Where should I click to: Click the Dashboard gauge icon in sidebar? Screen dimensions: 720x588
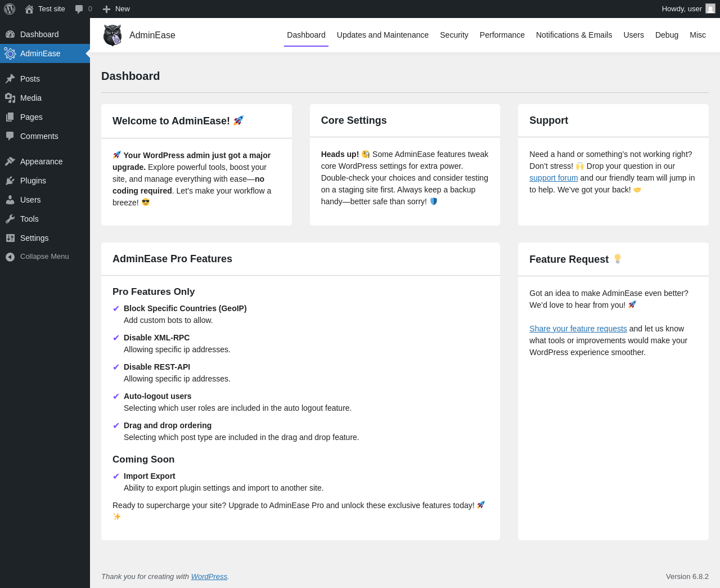click(10, 34)
